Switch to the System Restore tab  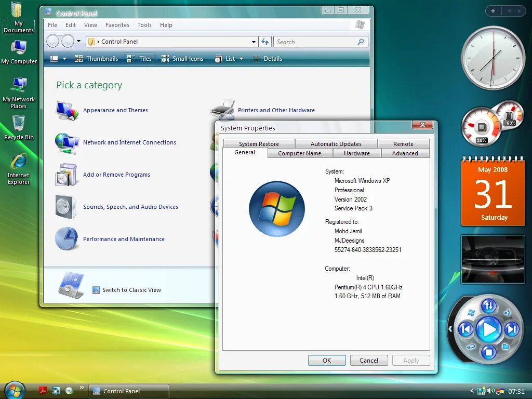click(259, 144)
